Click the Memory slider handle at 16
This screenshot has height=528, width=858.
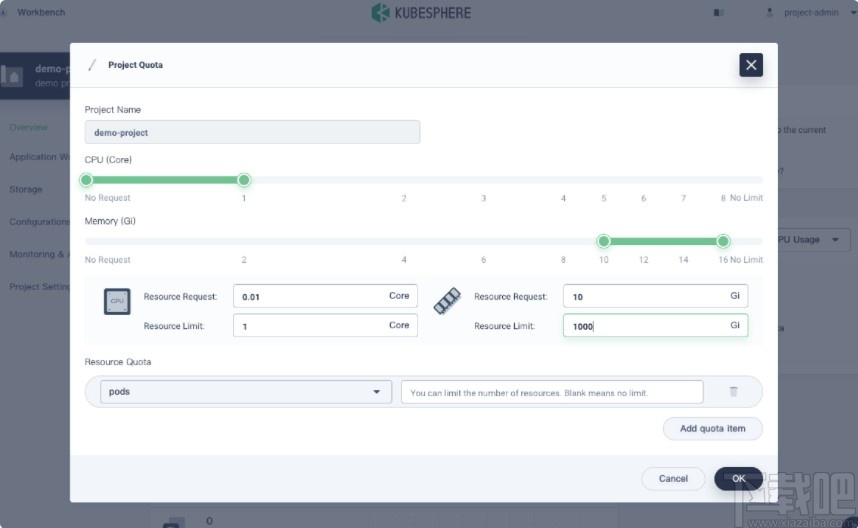723,241
